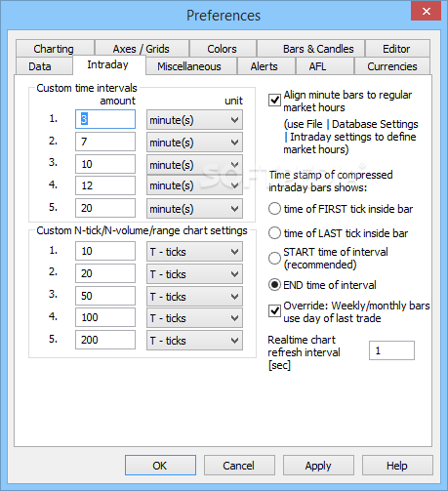Switch to the Data tab

click(44, 66)
